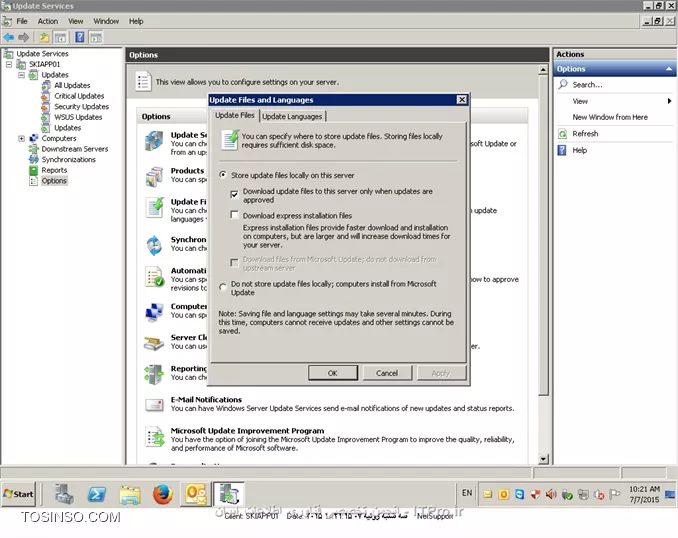This screenshot has height=538, width=678.
Task: Select Do not store update files locally option
Action: (x=223, y=287)
